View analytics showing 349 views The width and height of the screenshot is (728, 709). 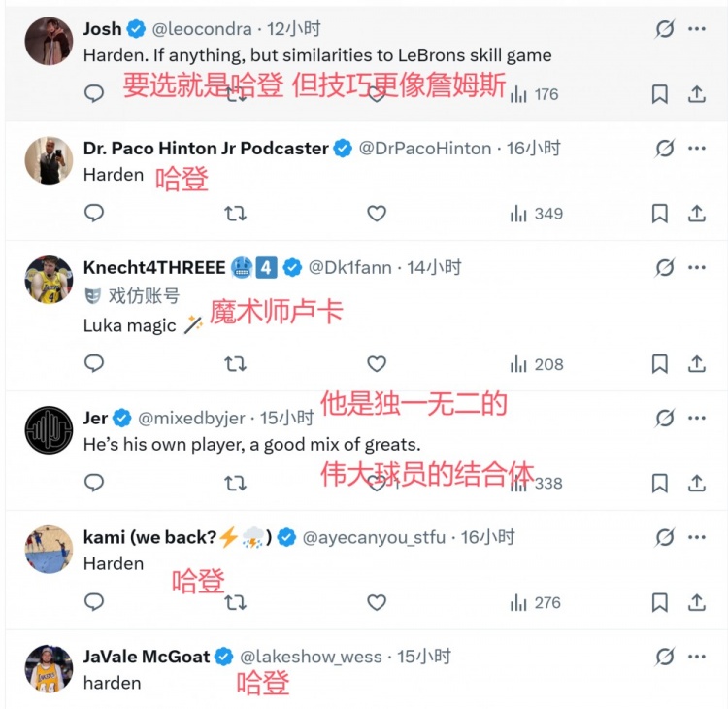point(536,214)
